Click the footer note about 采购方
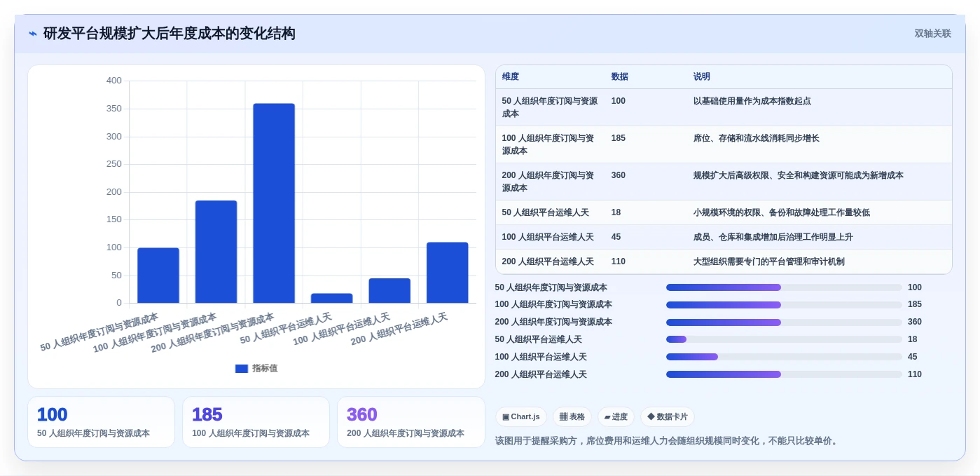This screenshot has height=476, width=980. point(667,441)
